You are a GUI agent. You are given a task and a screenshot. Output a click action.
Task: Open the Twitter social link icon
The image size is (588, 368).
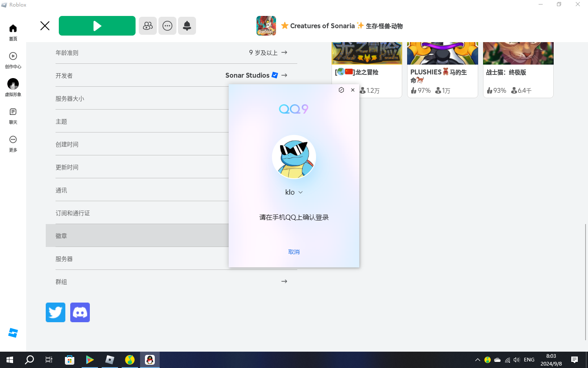tap(56, 312)
